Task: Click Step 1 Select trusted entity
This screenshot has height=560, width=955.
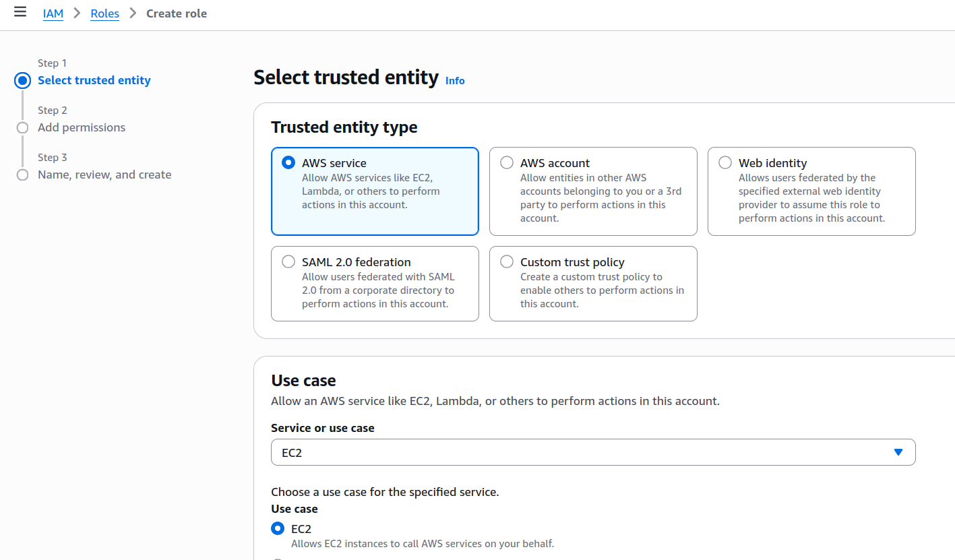Action: [94, 80]
